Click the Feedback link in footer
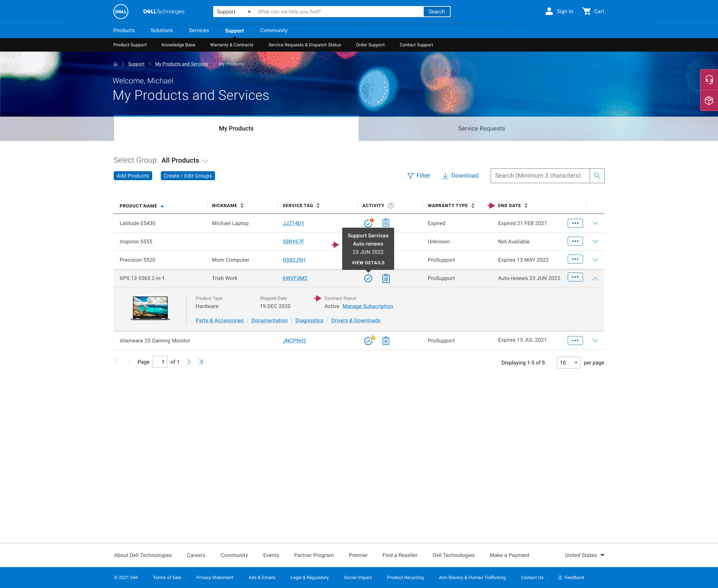The width and height of the screenshot is (718, 588). click(571, 578)
